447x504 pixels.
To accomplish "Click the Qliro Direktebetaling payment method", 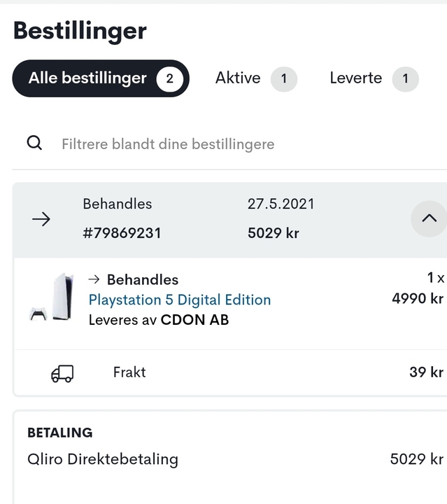I will coord(103,459).
